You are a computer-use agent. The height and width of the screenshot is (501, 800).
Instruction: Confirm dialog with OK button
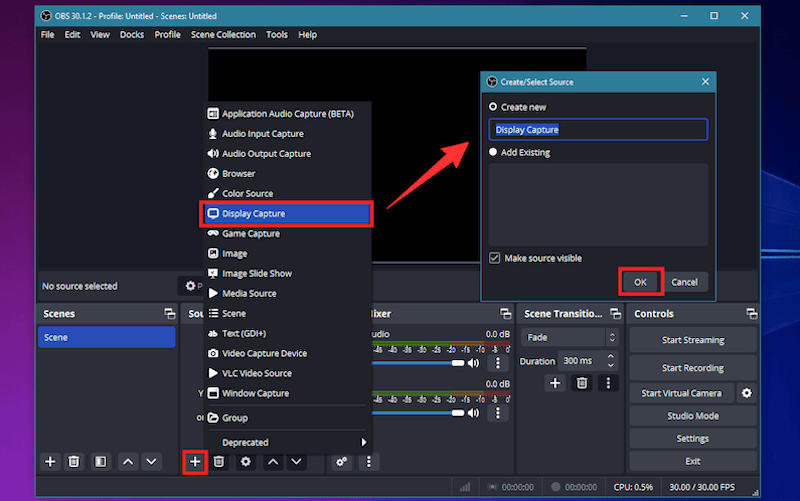point(640,282)
